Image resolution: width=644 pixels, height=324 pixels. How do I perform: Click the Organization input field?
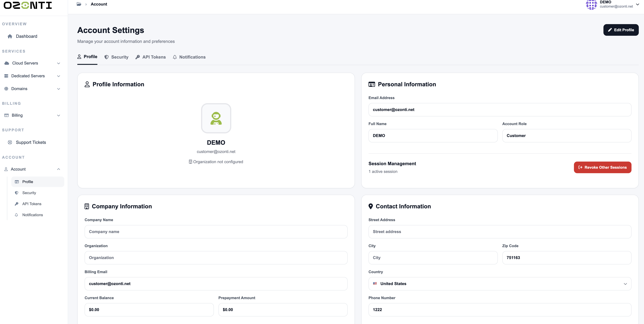[x=216, y=258]
